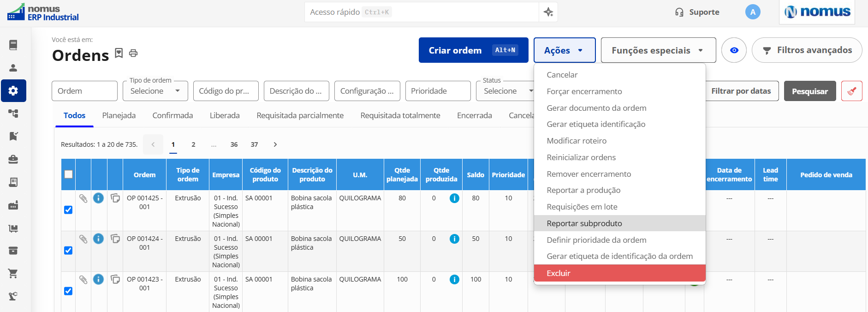Click the Pesquisar button
Viewport: 868px width, 312px height.
[809, 91]
